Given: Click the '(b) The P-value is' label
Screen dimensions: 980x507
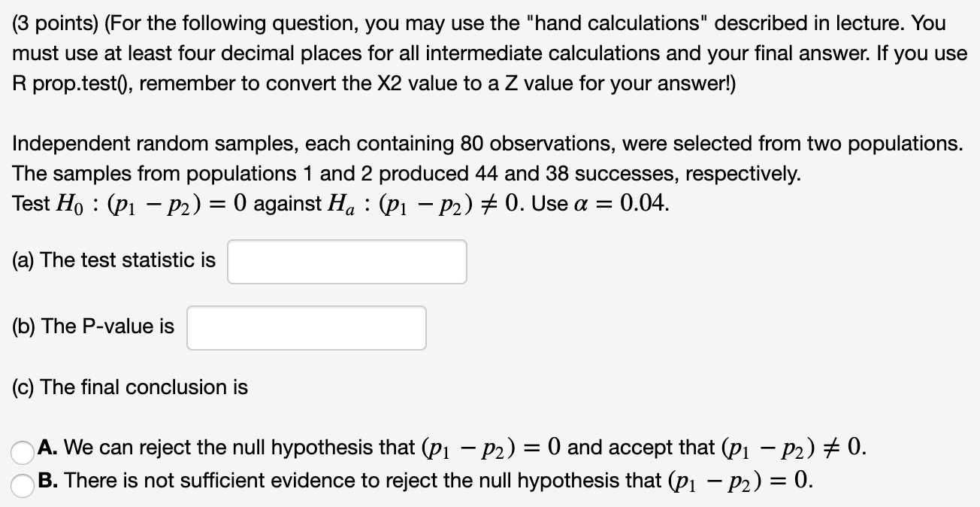Looking at the screenshot, I should (x=94, y=326).
